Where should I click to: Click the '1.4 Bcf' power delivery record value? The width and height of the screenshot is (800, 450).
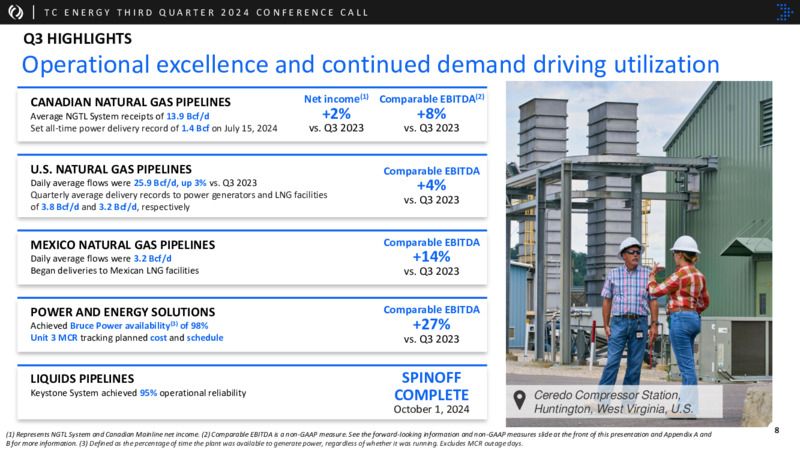click(x=195, y=129)
